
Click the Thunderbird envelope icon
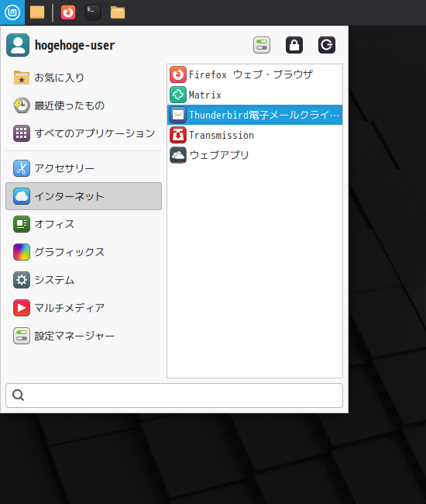point(178,115)
